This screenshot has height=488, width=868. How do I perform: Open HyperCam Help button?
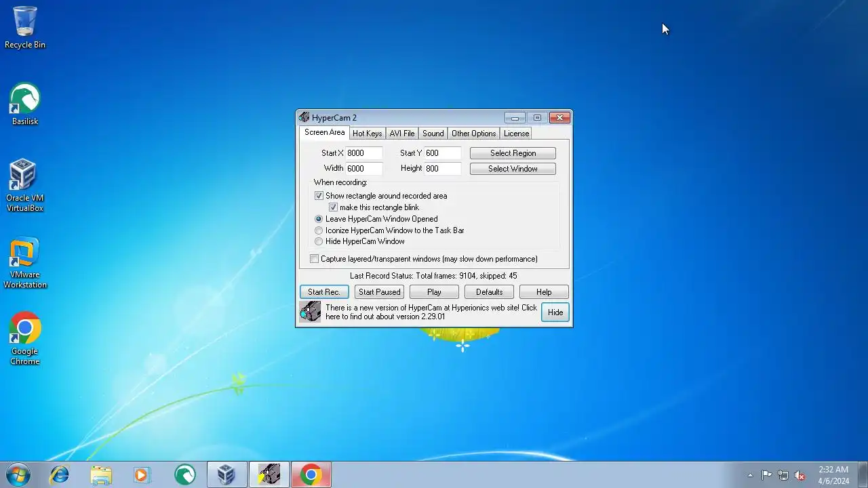[x=544, y=292]
